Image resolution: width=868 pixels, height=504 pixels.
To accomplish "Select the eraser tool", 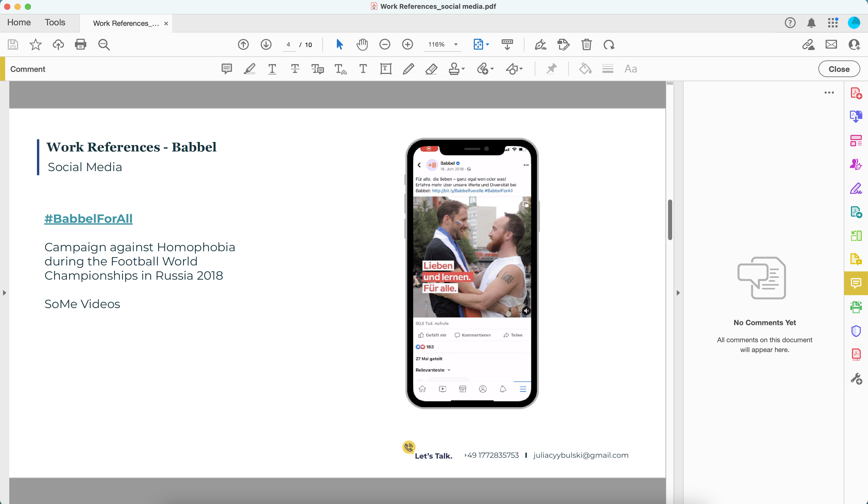I will pyautogui.click(x=431, y=69).
